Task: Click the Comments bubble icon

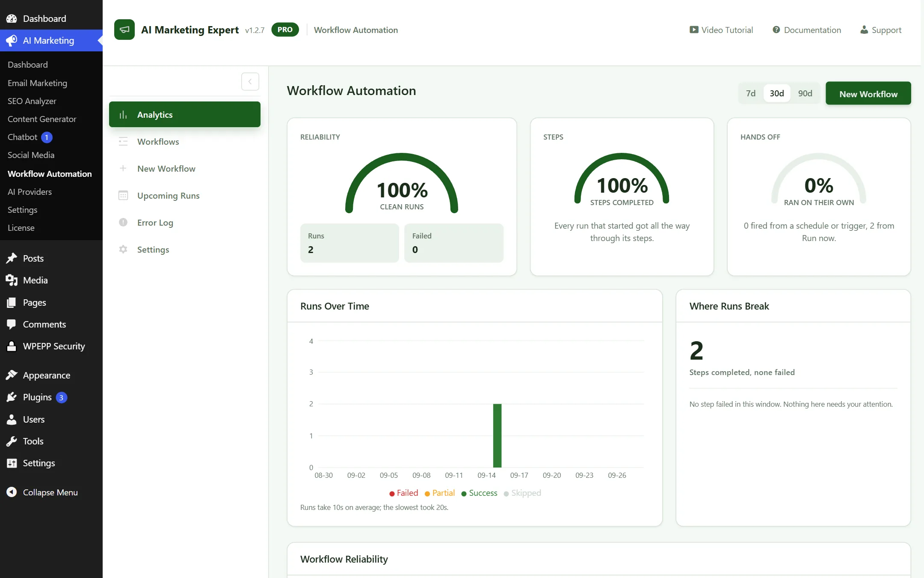Action: click(12, 324)
